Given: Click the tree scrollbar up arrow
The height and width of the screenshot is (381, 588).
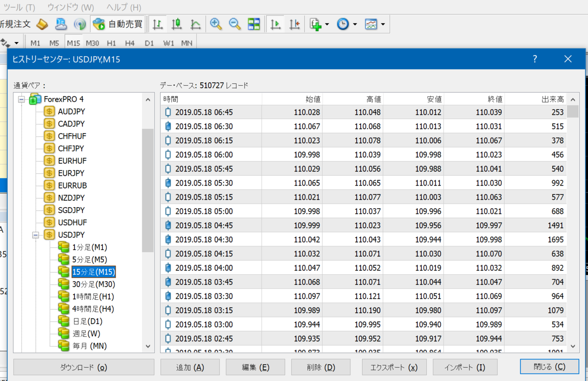Looking at the screenshot, I should (x=147, y=99).
